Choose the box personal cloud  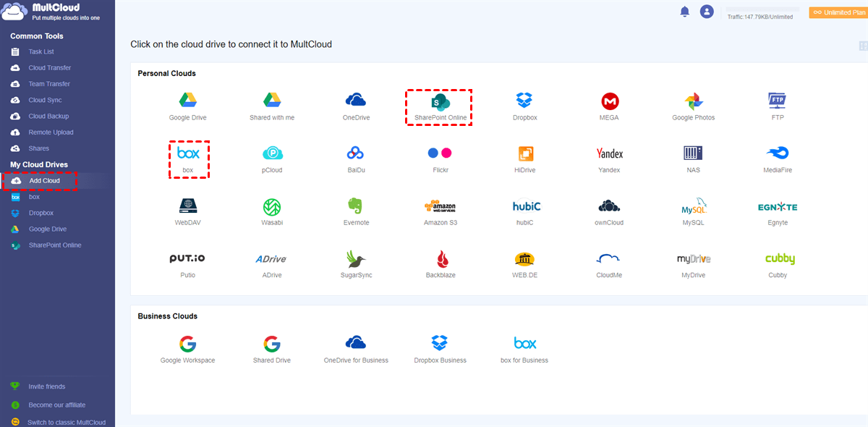(188, 160)
